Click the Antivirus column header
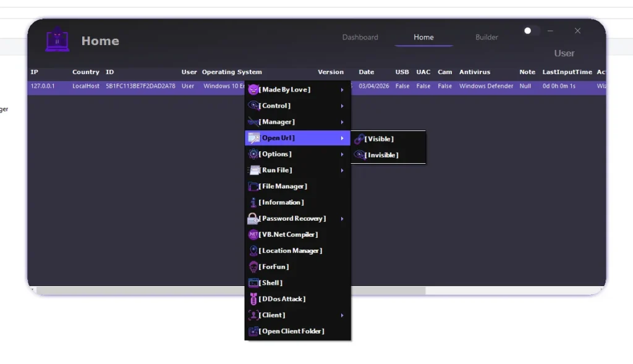Screen dimensions: 633x364 pos(474,72)
